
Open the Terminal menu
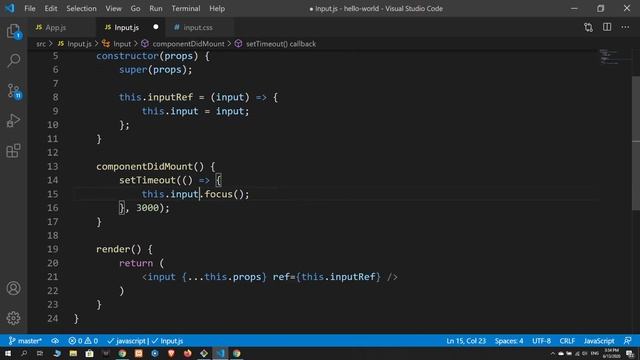tap(186, 8)
